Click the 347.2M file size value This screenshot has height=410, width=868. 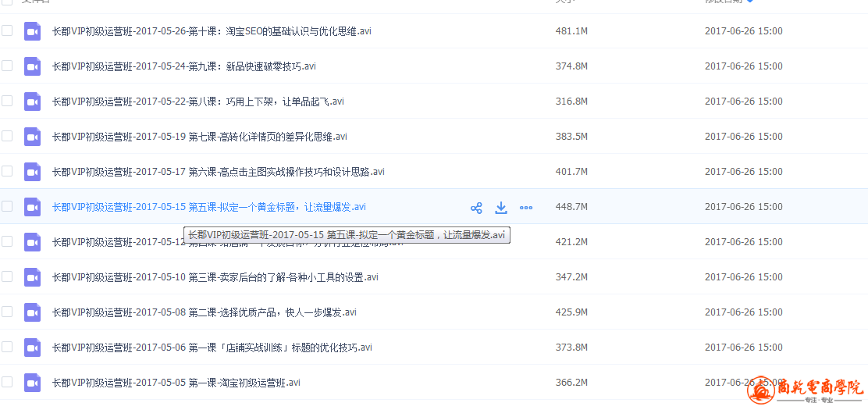coord(571,277)
